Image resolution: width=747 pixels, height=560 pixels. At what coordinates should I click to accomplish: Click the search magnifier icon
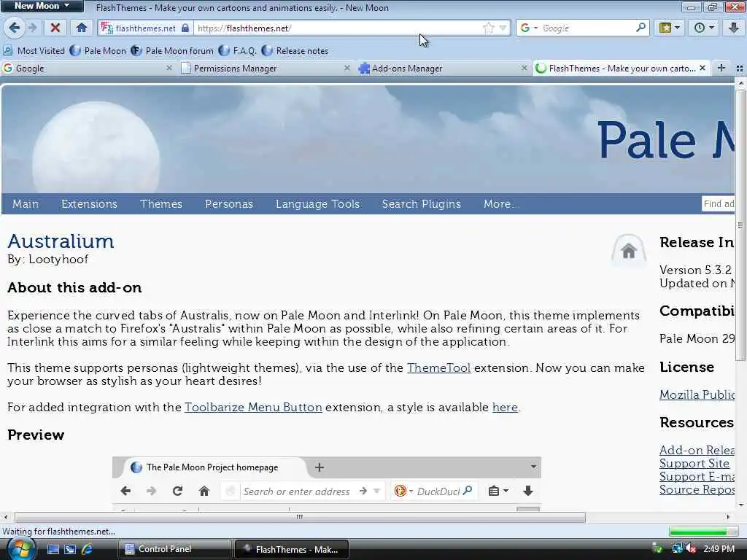[x=640, y=28]
